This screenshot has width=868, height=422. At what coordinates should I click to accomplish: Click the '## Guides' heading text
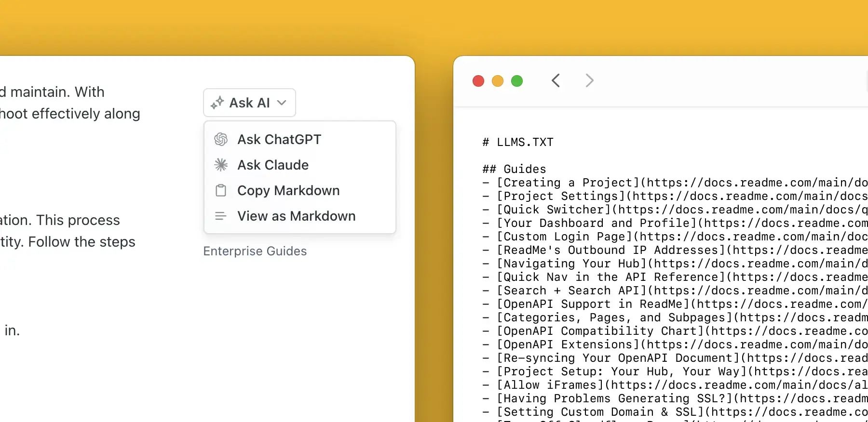514,169
